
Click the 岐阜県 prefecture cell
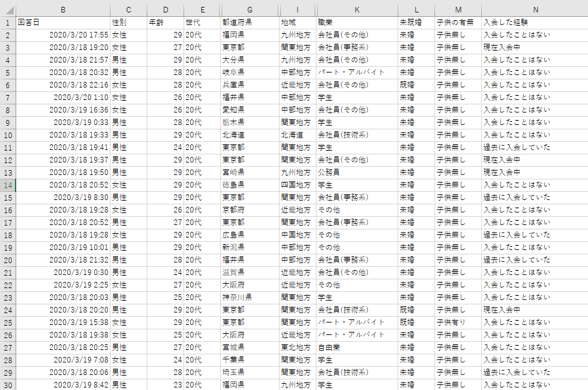pyautogui.click(x=250, y=72)
